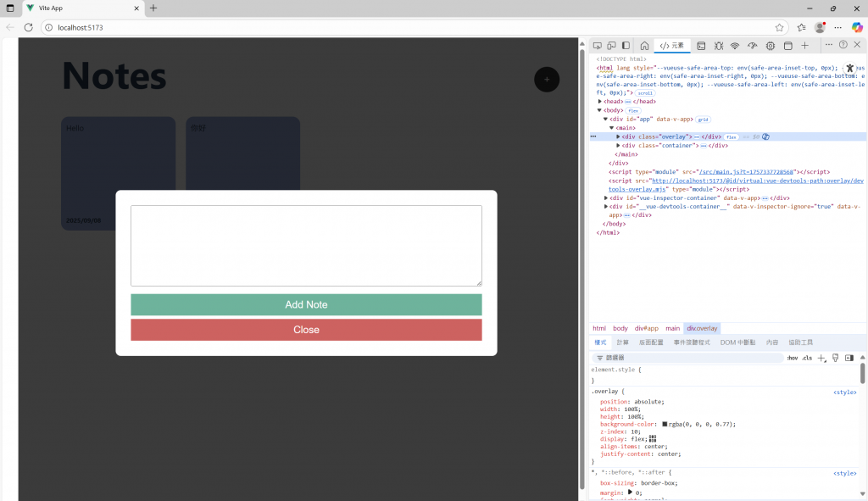Open the DevTools Welcome home icon

pos(644,46)
